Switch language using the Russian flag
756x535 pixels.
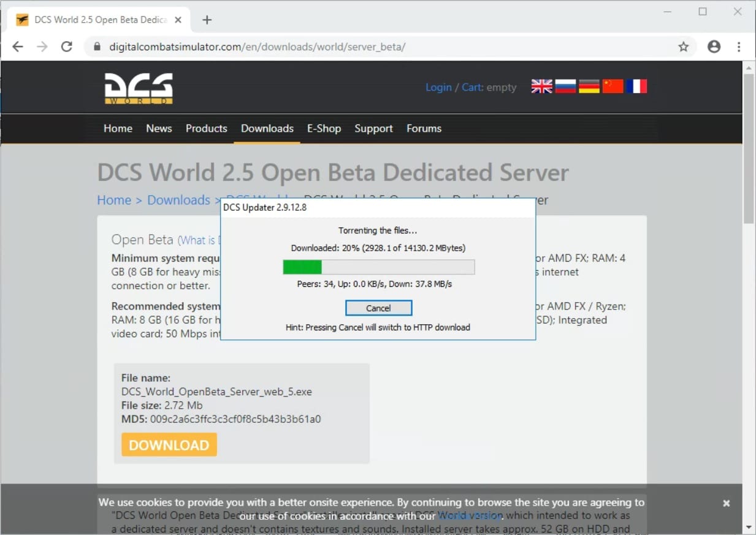coord(565,86)
